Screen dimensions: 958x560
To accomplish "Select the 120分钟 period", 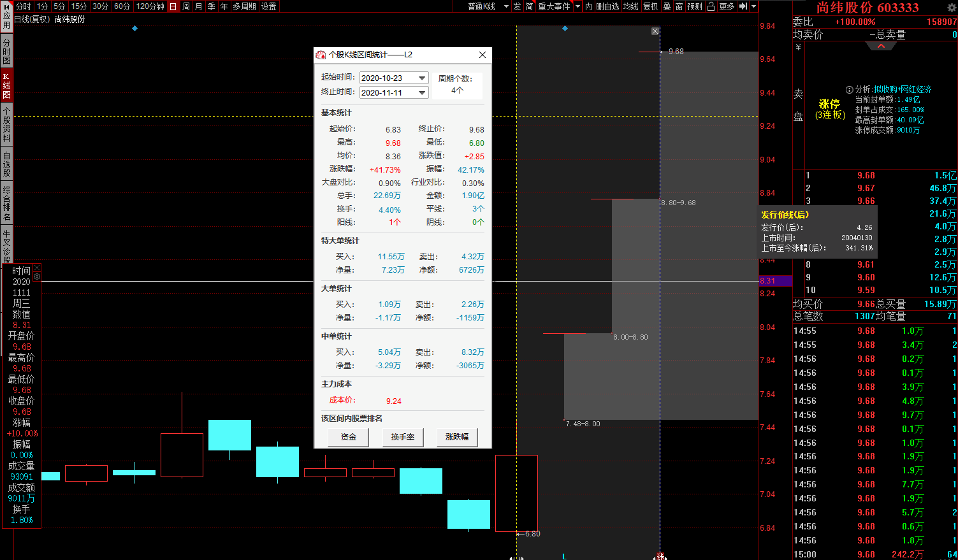I will click(150, 6).
